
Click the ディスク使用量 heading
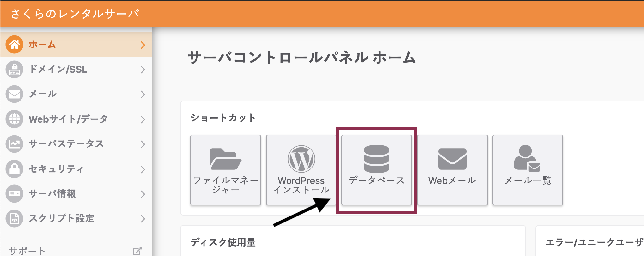coord(223,242)
